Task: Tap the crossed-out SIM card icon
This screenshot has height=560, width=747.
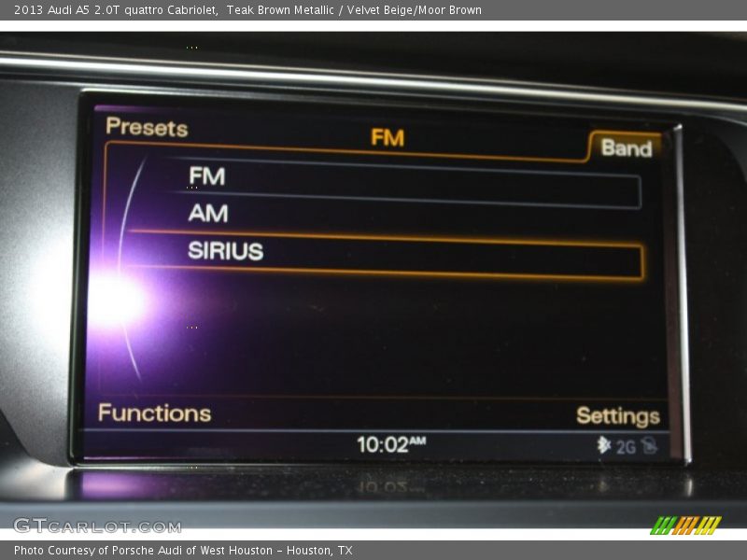Action: [x=649, y=446]
